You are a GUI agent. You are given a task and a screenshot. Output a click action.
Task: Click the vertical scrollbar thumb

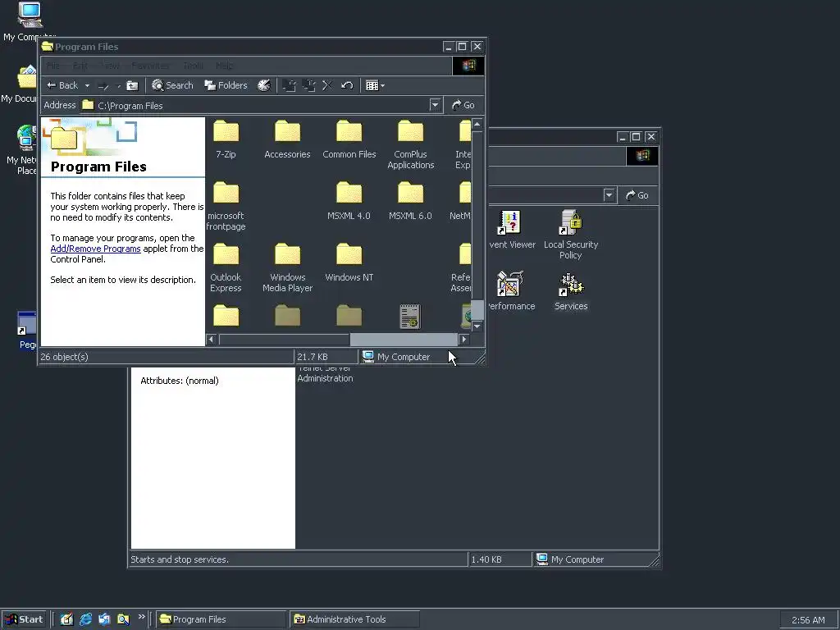coord(477,309)
